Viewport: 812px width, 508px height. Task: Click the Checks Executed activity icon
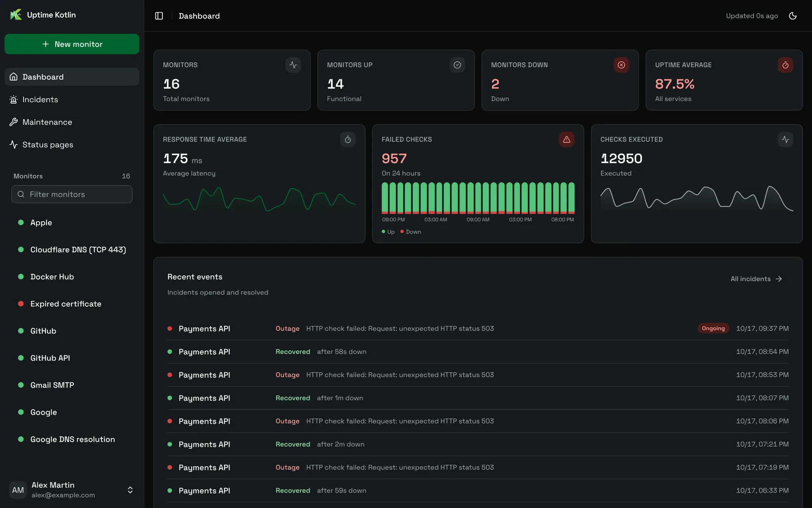[786, 140]
